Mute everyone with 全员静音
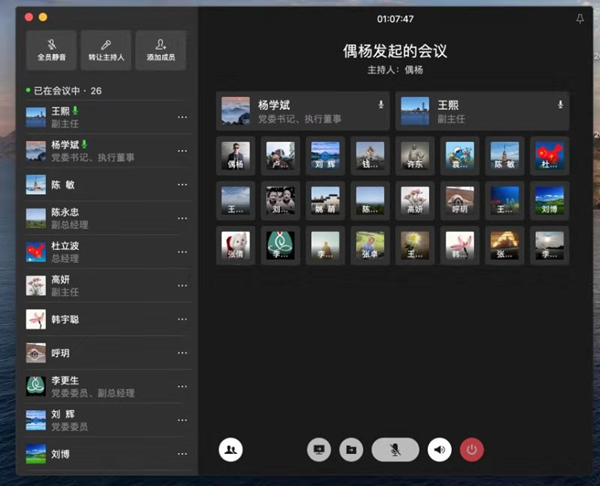The image size is (600, 486). coord(51,50)
